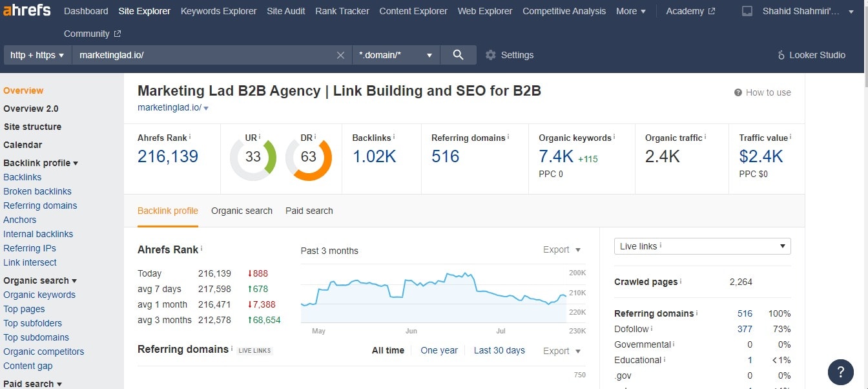Expand the More menu in top navigation
This screenshot has height=389, width=868.
pyautogui.click(x=630, y=11)
